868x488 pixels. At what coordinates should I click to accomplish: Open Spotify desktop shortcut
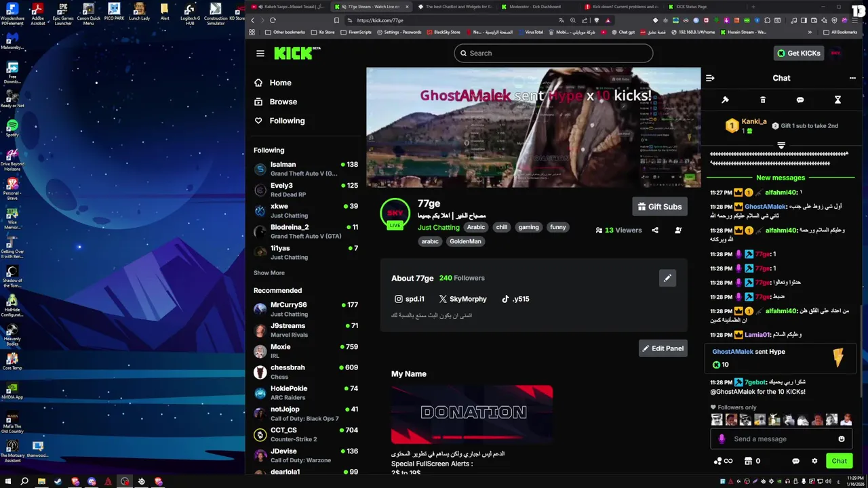coord(12,127)
